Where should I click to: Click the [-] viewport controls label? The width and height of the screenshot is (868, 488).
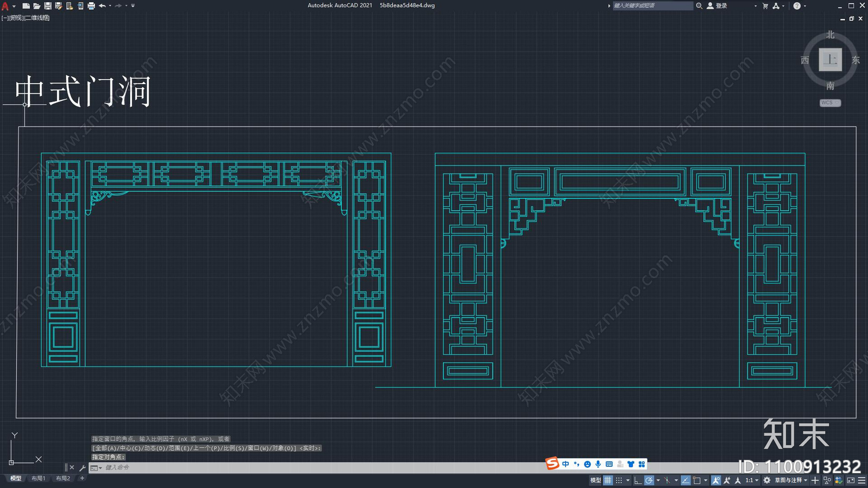tap(5, 18)
